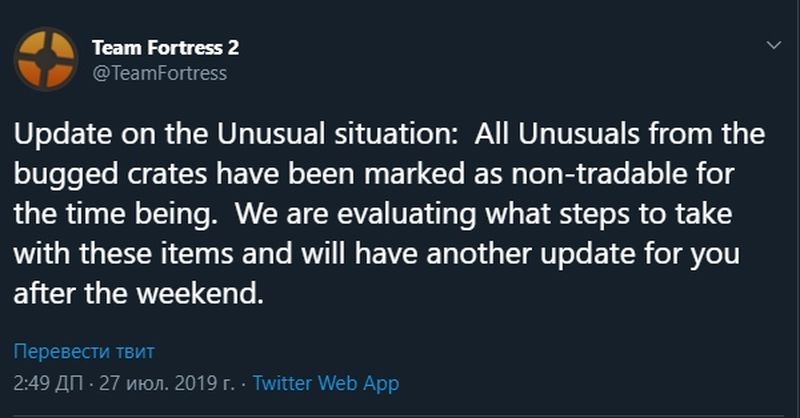This screenshot has width=800, height=418.
Task: Click the words "bugged crates" in the tweet
Action: click(110, 175)
